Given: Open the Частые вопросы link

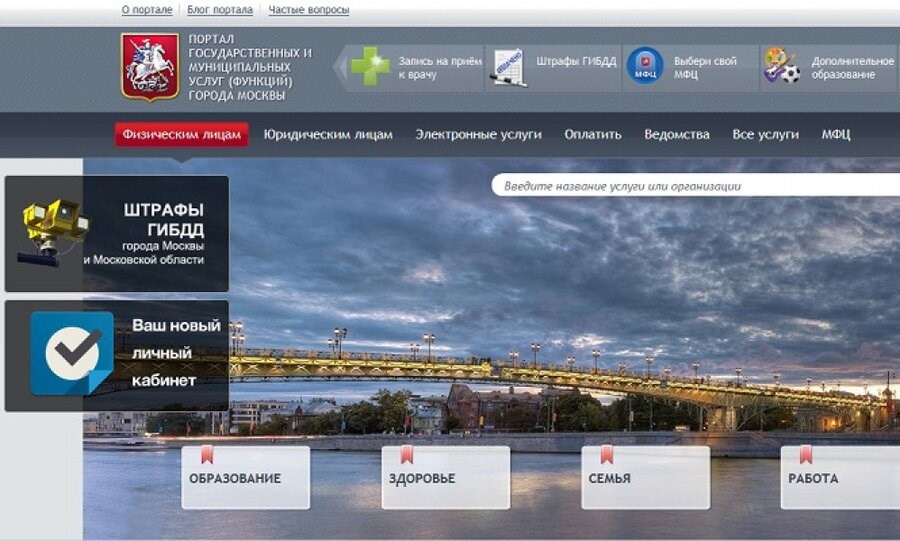Looking at the screenshot, I should [x=309, y=10].
